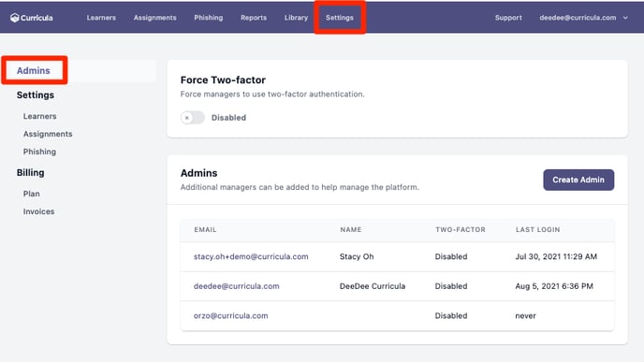
Task: Click the Create Admin button
Action: pyautogui.click(x=578, y=180)
